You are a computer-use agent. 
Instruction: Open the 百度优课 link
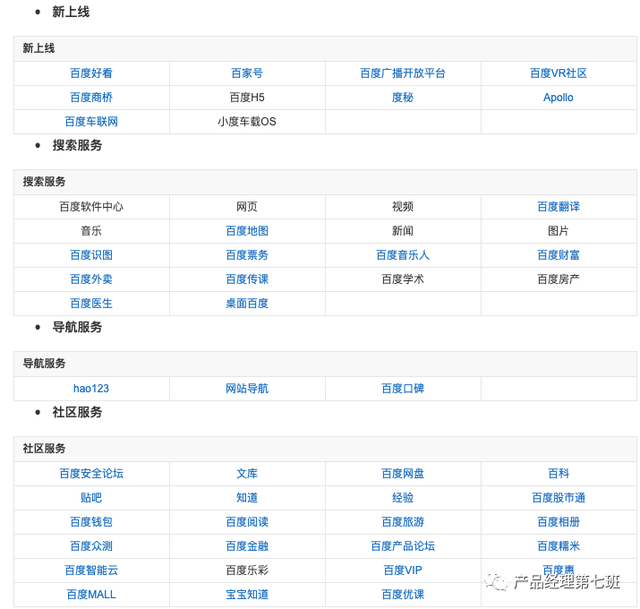click(402, 594)
